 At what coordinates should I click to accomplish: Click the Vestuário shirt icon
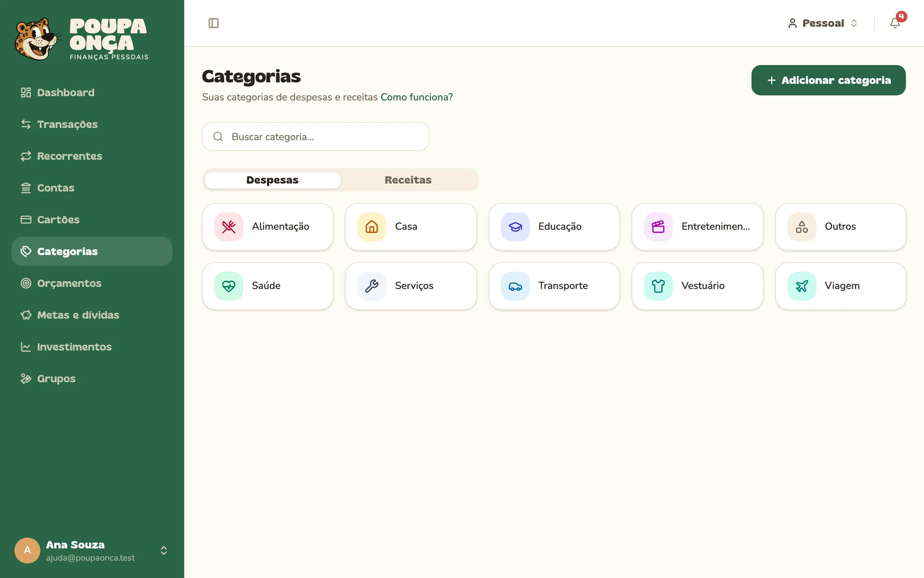click(x=658, y=286)
